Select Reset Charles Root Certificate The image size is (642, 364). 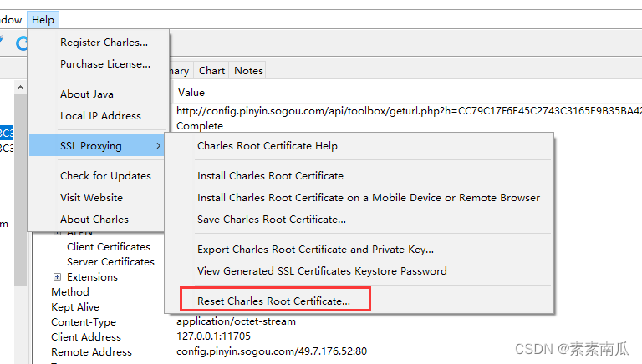[273, 301]
